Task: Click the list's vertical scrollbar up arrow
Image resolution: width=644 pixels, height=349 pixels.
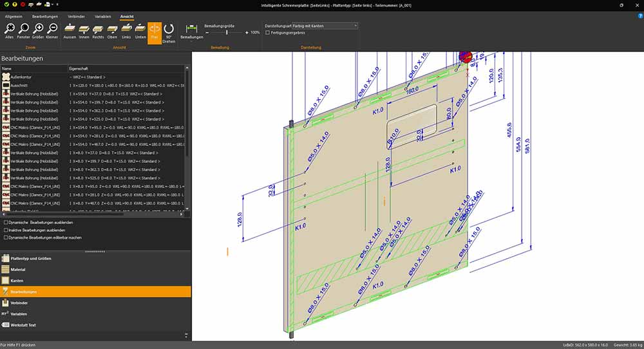Action: [187, 68]
